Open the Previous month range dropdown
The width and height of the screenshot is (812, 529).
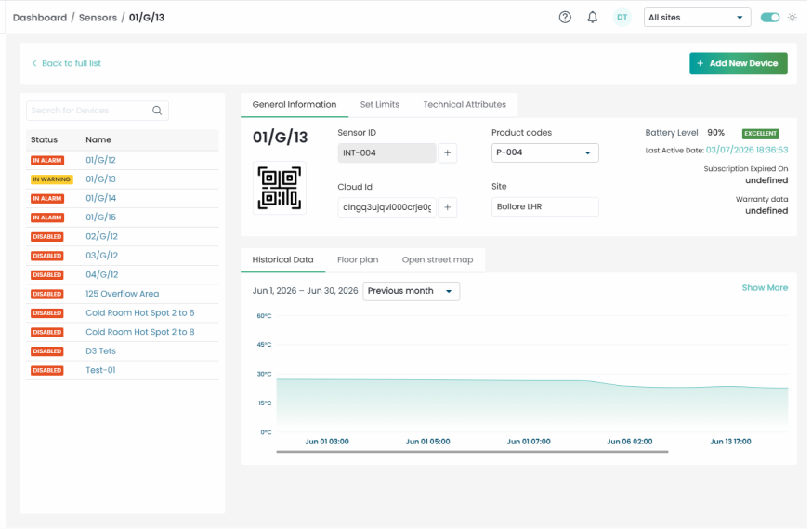[x=412, y=291]
